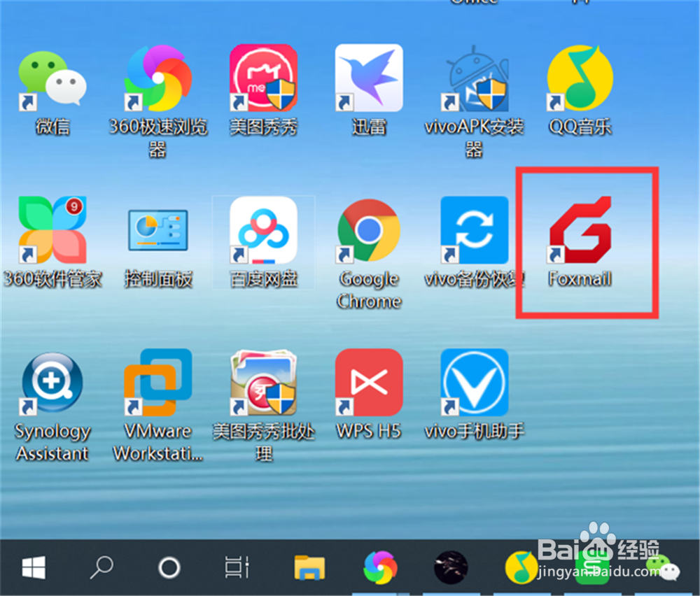Viewport: 700px width, 596px height.
Task: Open vivo备份恢复 desktop icon
Action: point(475,230)
